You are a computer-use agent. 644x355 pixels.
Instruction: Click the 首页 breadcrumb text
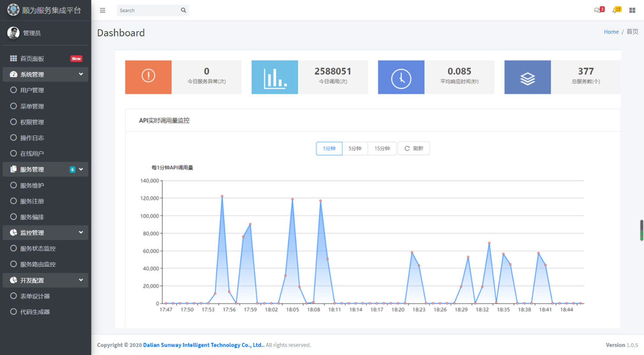pos(632,32)
